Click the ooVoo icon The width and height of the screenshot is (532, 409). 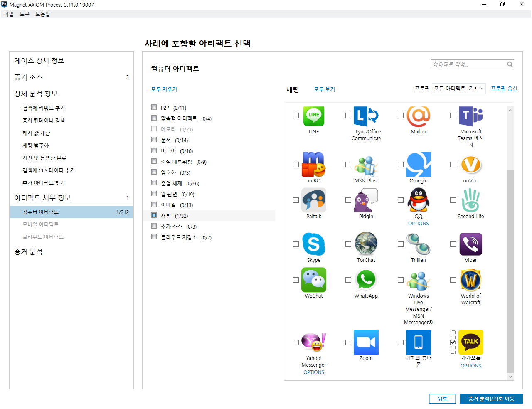point(471,165)
